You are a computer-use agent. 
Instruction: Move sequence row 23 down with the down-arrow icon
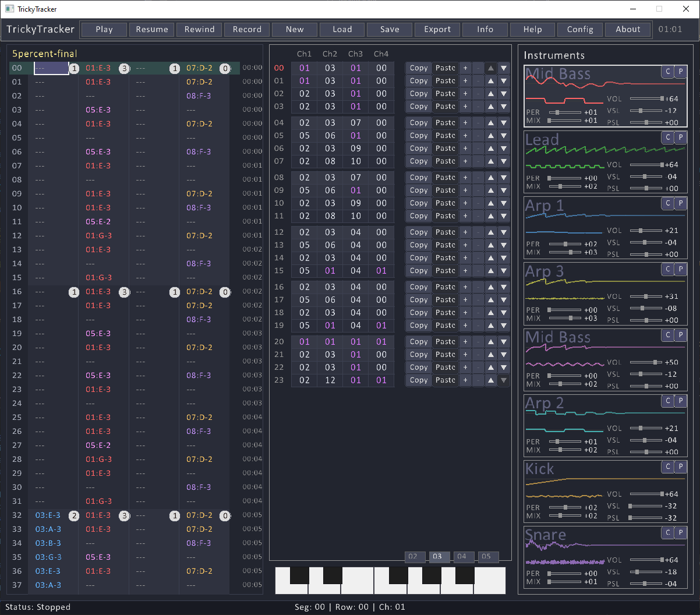click(504, 380)
